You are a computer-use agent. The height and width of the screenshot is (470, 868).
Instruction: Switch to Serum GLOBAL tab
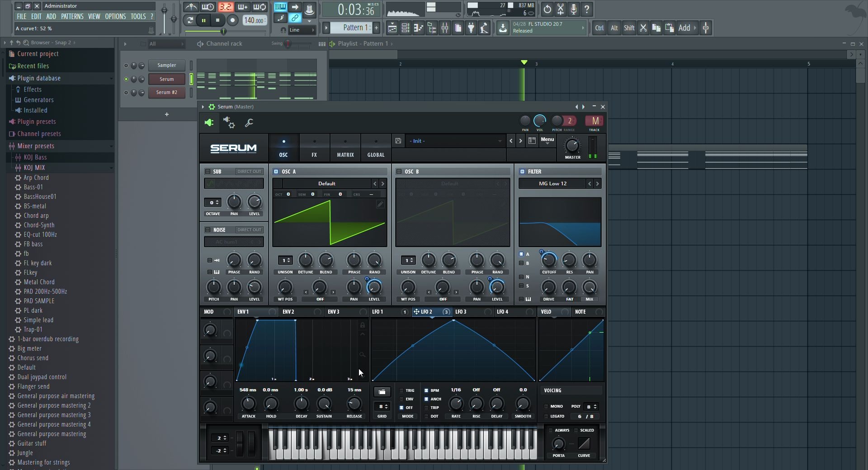(x=376, y=148)
